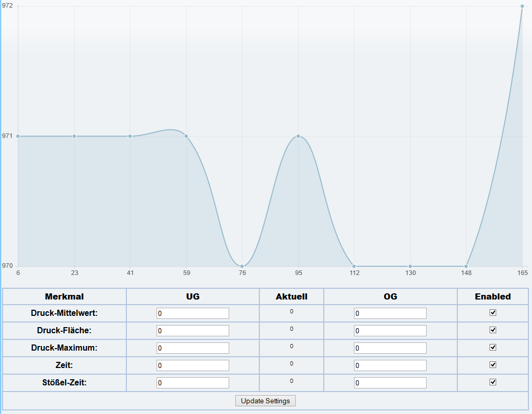Viewport: 532px width, 414px height.
Task: Click the Stößel-Zeit row label
Action: (x=64, y=382)
